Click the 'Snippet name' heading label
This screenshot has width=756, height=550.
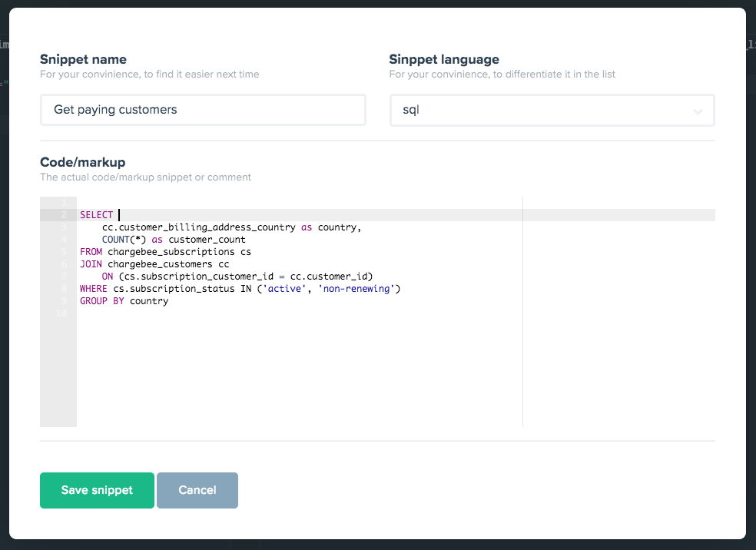[84, 59]
